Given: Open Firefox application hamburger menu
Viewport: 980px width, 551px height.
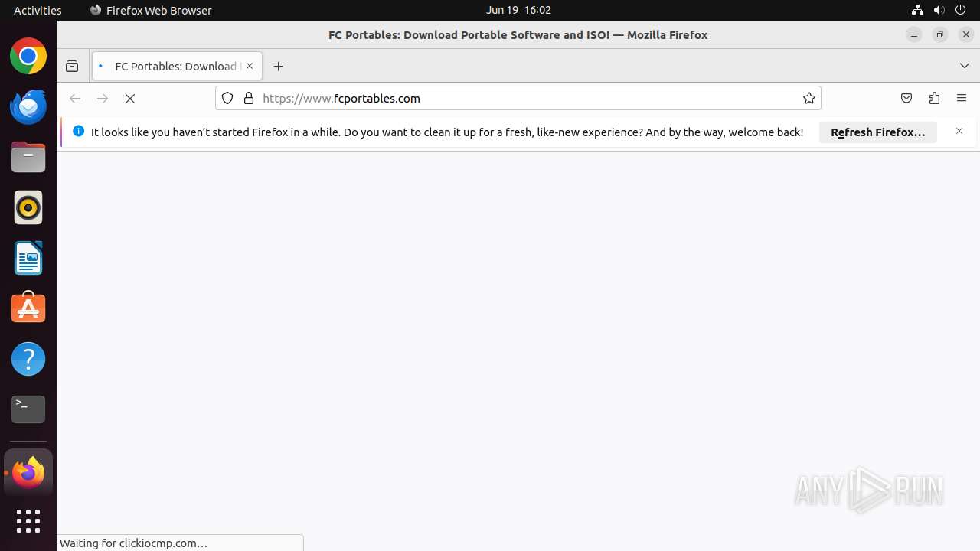Looking at the screenshot, I should click(x=962, y=98).
